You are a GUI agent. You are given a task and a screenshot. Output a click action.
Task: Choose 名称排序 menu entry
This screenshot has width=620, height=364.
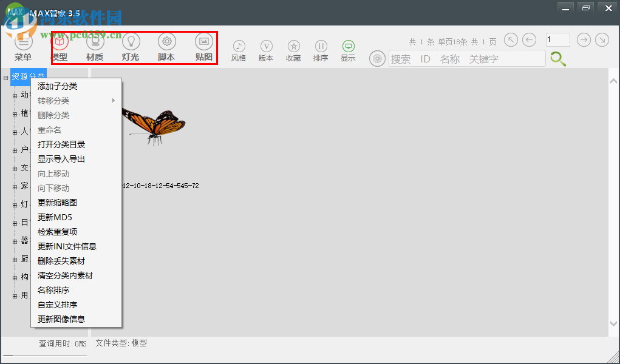(x=76, y=291)
